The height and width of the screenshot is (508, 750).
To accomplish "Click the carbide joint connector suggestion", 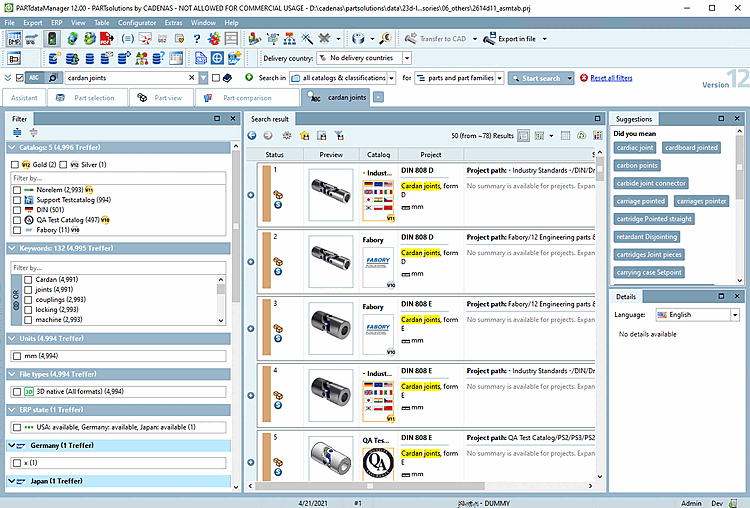I will pyautogui.click(x=651, y=183).
